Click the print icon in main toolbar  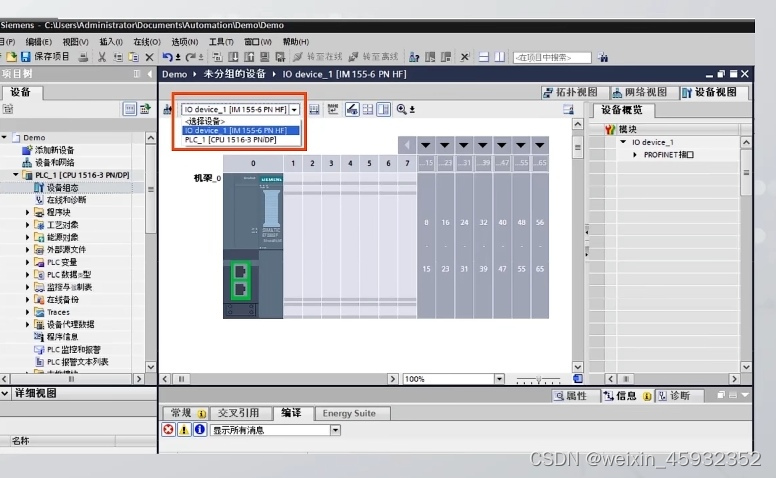point(83,57)
